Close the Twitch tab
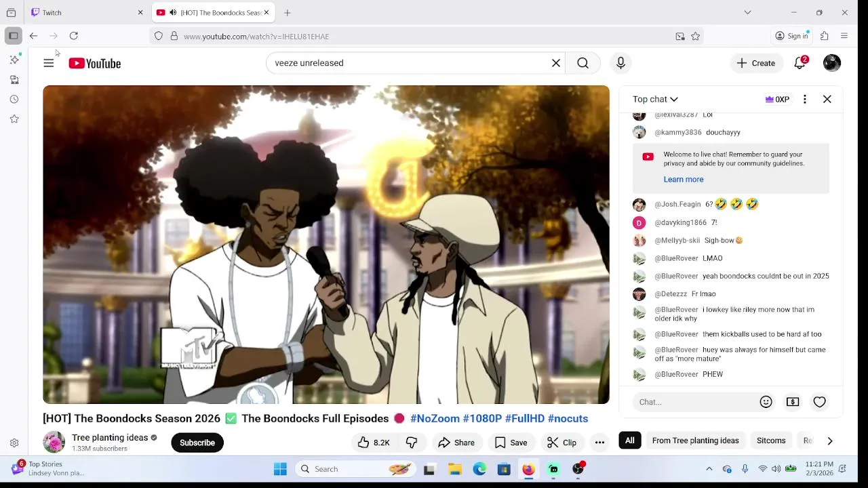Image resolution: width=868 pixels, height=488 pixels. 140,12
